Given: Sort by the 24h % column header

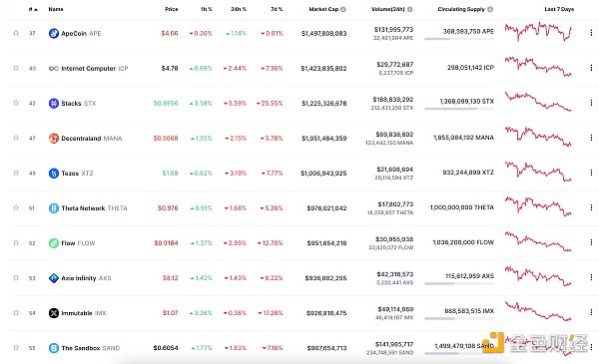Looking at the screenshot, I should click(x=239, y=9).
